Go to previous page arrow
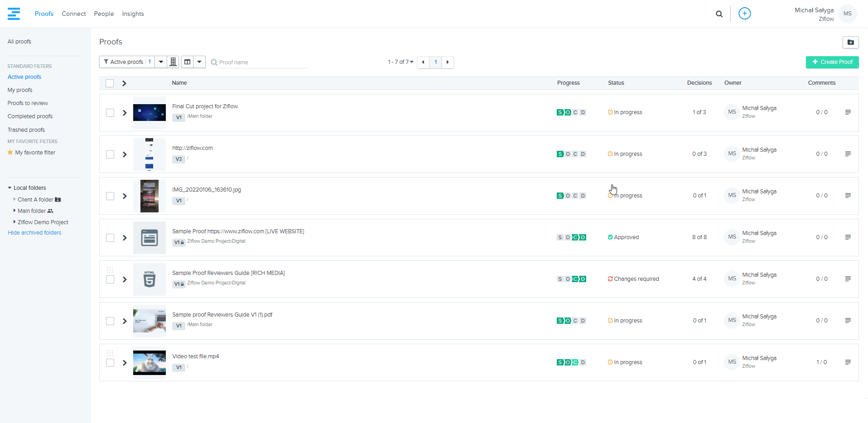The height and width of the screenshot is (423, 868). coord(423,62)
